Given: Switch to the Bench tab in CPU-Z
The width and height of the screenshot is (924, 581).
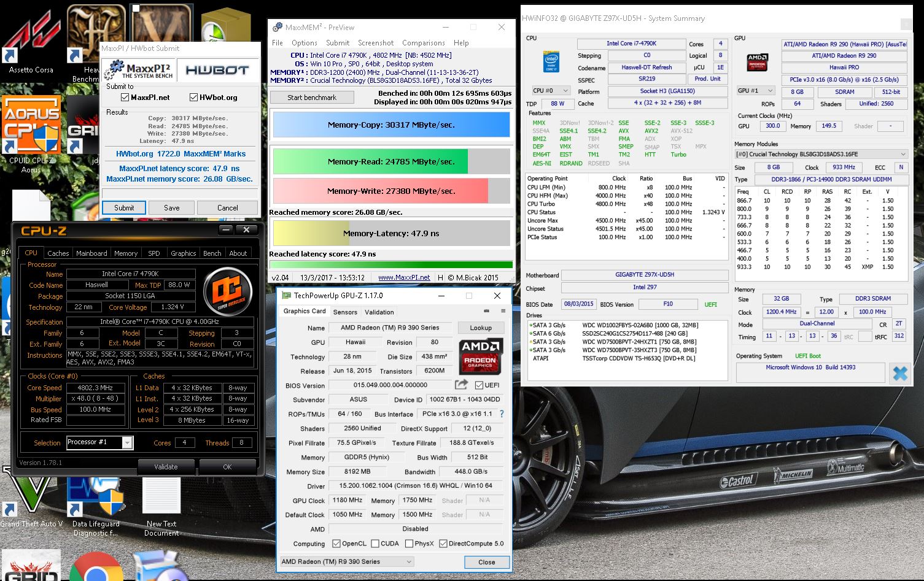Looking at the screenshot, I should [212, 253].
